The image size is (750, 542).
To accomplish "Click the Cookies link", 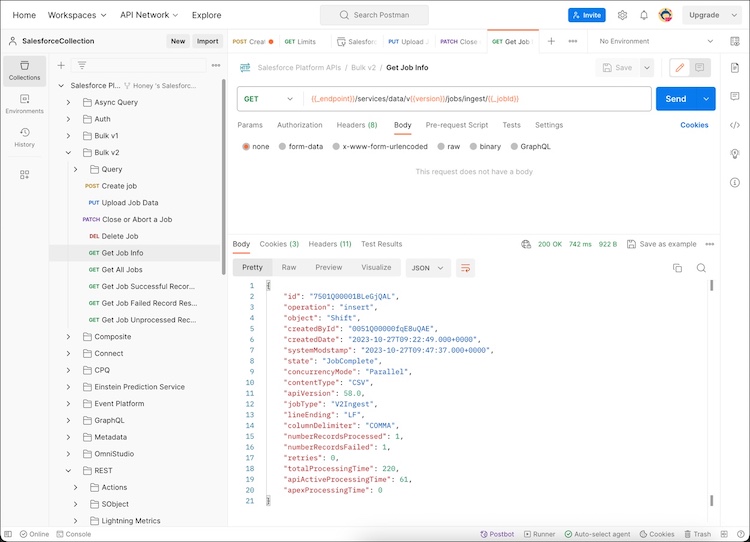I will tap(694, 125).
